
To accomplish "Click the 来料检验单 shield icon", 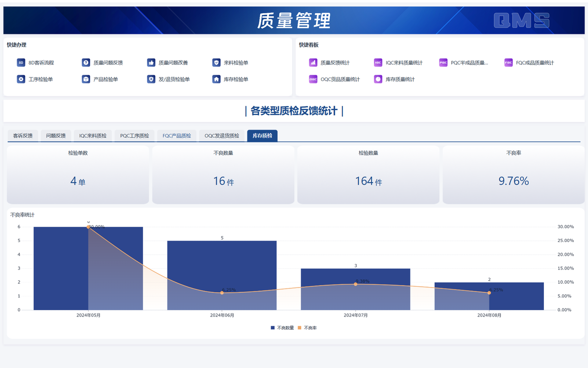I will [x=217, y=63].
